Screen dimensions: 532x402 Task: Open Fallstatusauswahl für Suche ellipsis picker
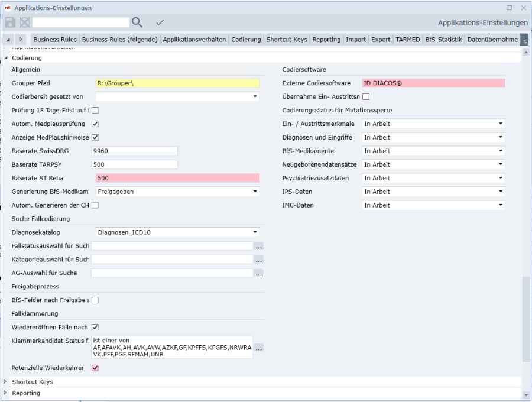pos(258,246)
